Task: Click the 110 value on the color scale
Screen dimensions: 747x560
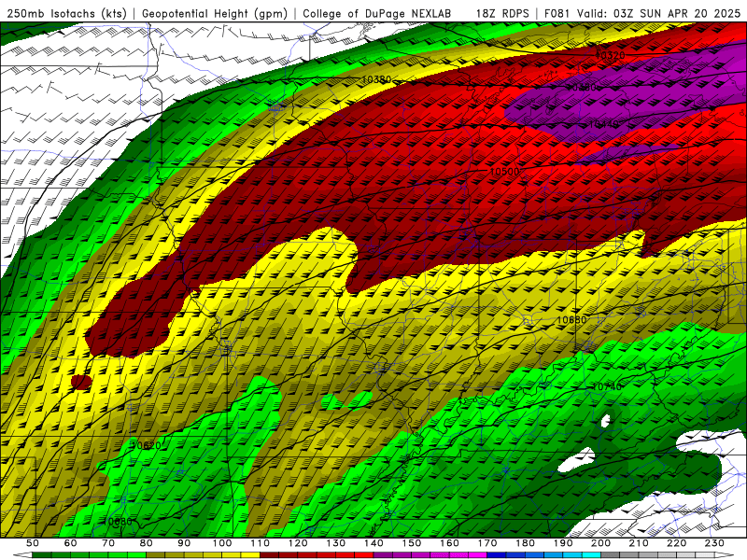Action: pyautogui.click(x=261, y=543)
